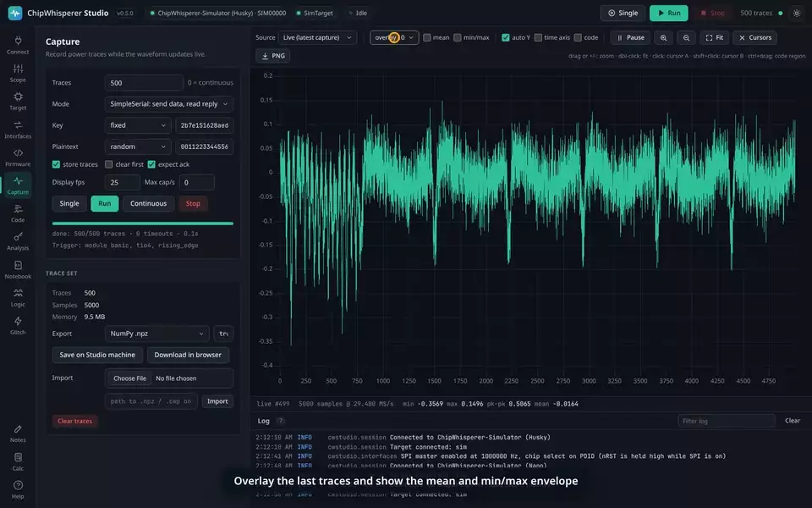Screen dimensions: 812x508
Task: Open the Export NumPy .npz dropdown
Action: 157,334
